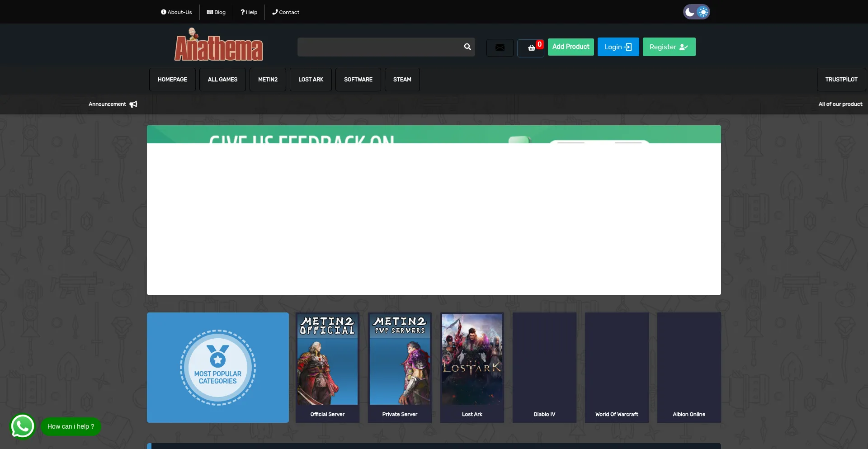Switch to the LOST ARK section

click(x=311, y=79)
